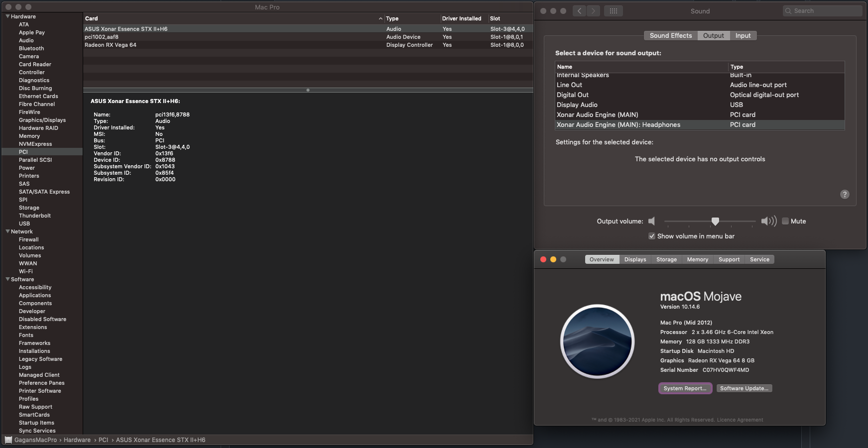Viewport: 868px width, 448px height.
Task: Open the Service tab
Action: 759,259
